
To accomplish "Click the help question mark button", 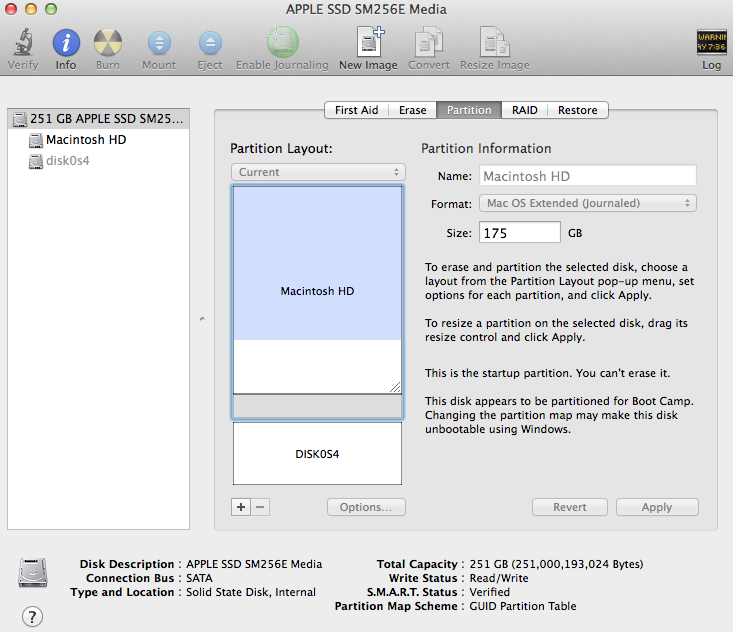I will pos(32,617).
